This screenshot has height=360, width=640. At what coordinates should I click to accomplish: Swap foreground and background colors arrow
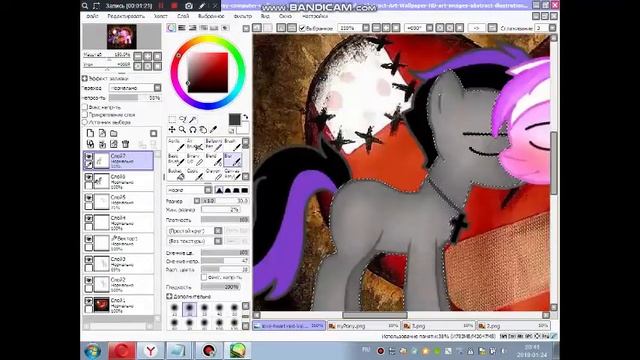(245, 117)
